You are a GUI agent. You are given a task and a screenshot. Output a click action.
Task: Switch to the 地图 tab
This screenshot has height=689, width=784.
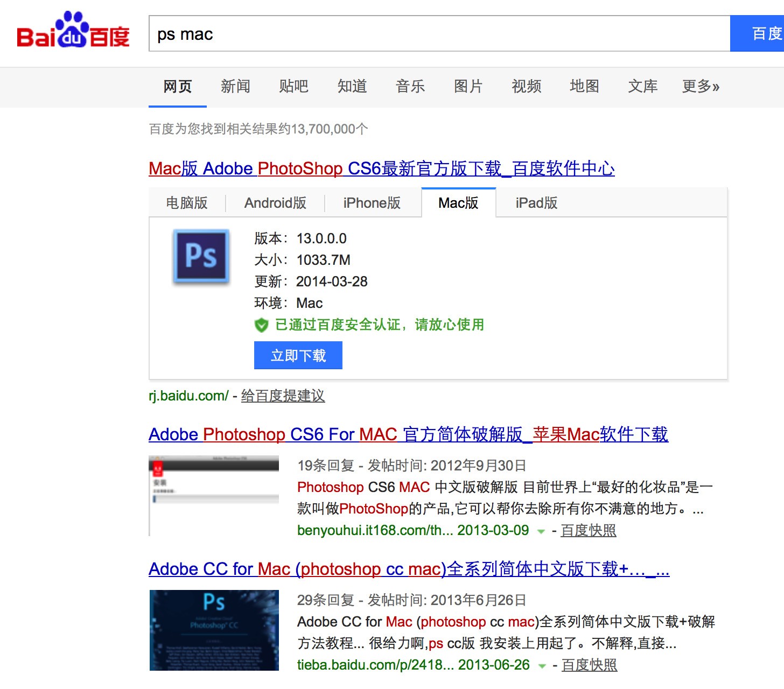[585, 86]
